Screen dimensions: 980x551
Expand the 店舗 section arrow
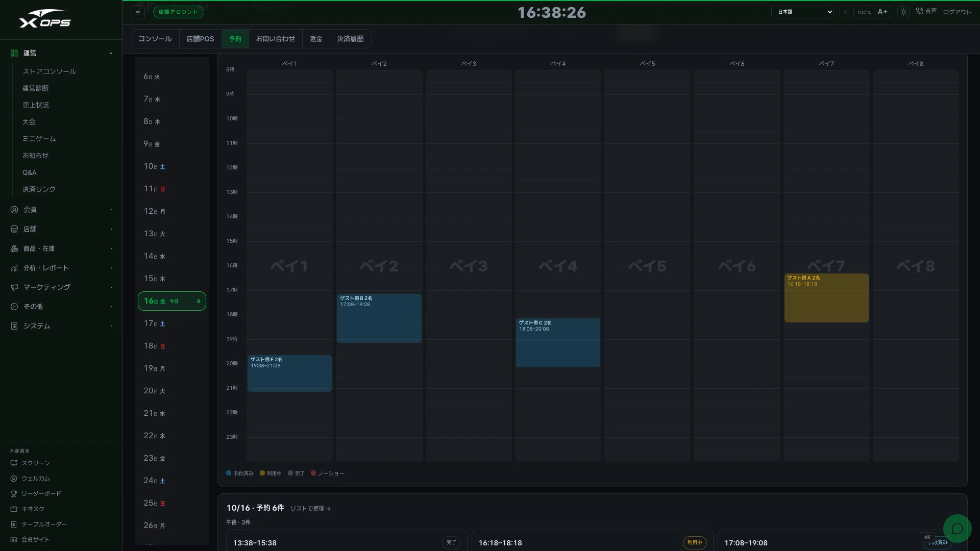click(x=111, y=229)
